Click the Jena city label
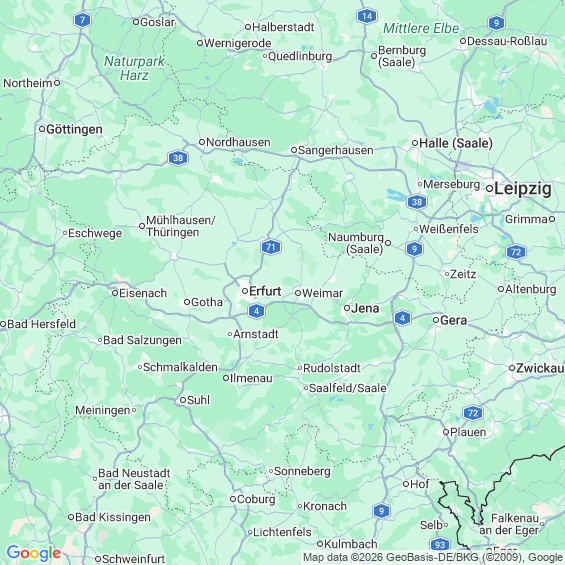 click(x=365, y=308)
